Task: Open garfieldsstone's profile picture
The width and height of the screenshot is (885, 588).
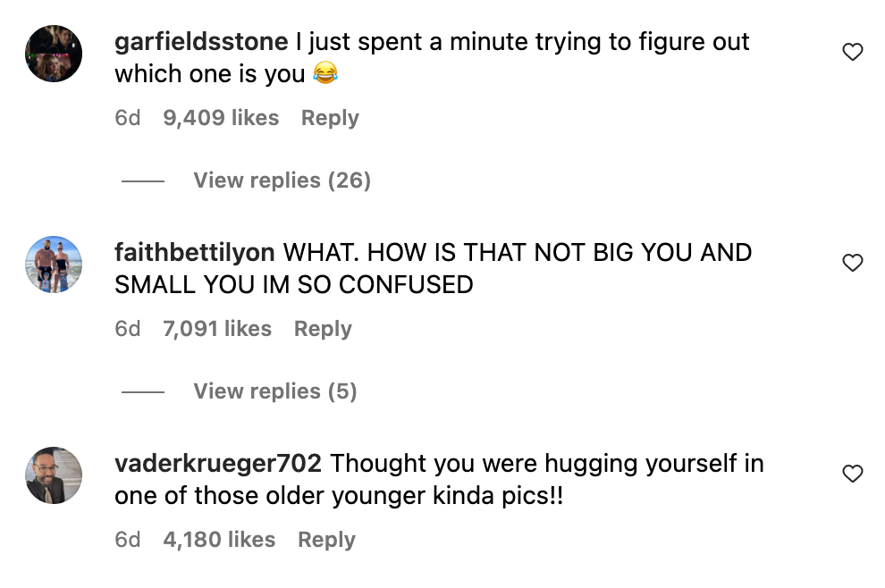Action: (54, 54)
